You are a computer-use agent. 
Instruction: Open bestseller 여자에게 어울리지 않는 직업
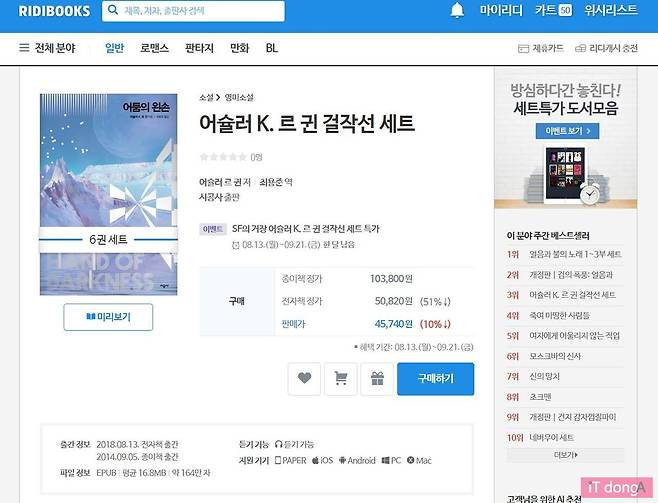pos(574,336)
